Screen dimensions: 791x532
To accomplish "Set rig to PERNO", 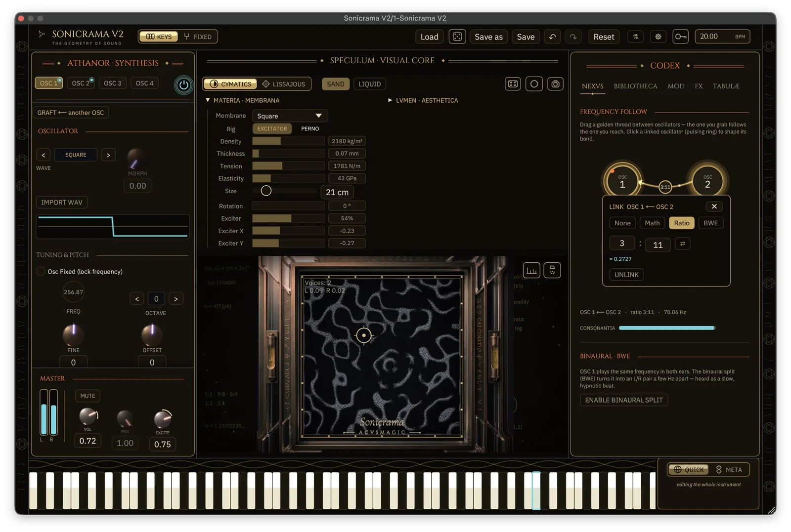I will tap(310, 129).
